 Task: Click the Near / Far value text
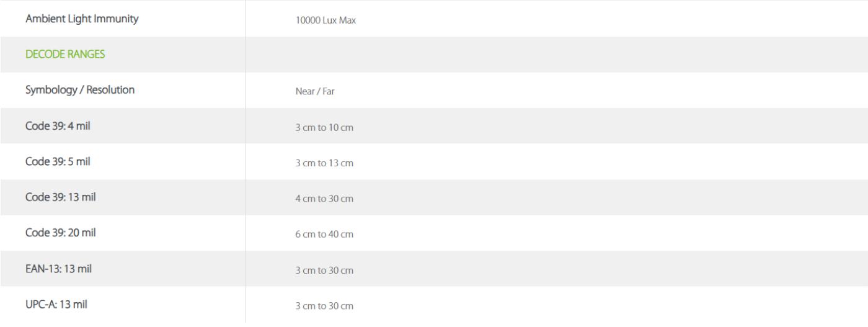click(x=316, y=91)
